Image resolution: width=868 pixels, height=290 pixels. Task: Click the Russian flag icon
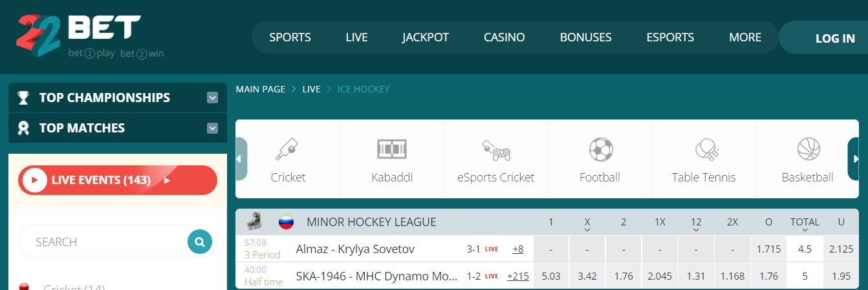tap(286, 222)
